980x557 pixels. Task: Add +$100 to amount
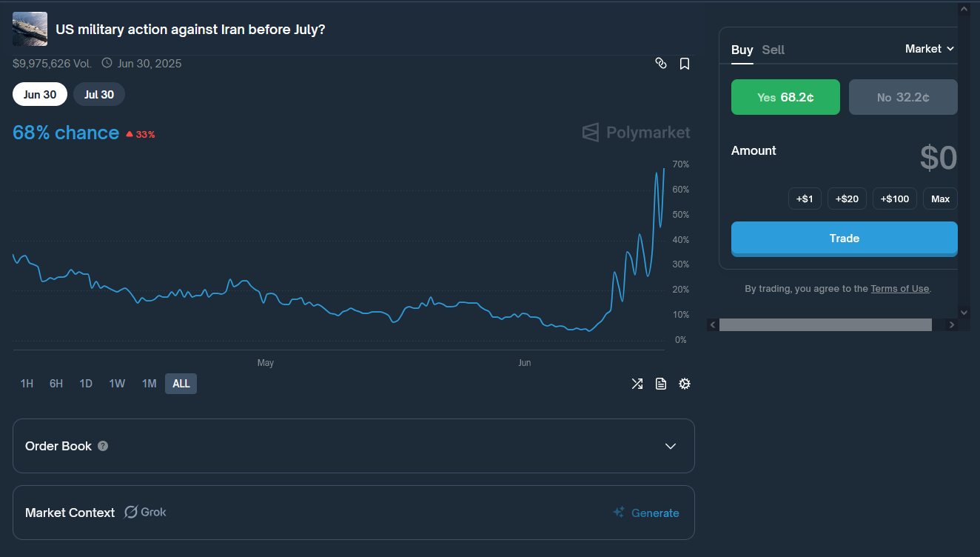click(895, 199)
